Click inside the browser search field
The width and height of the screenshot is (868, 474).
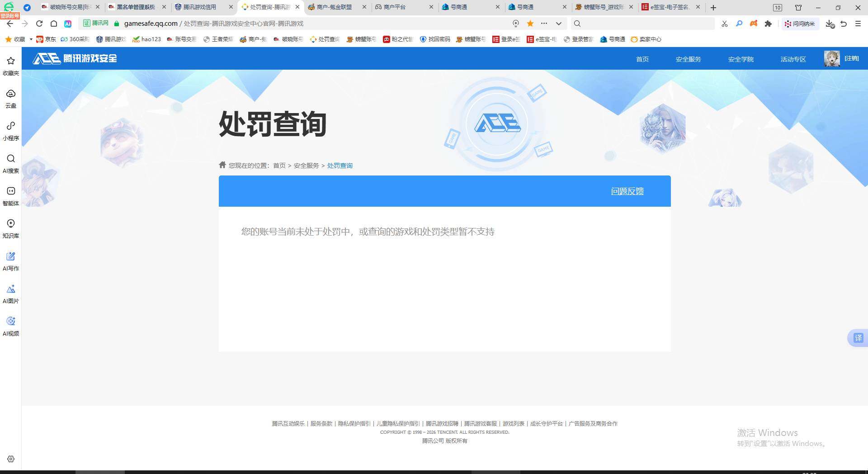point(642,24)
